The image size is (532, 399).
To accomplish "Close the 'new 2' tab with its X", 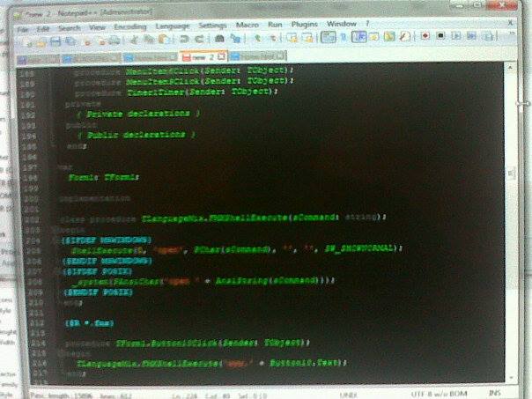I will tap(222, 56).
